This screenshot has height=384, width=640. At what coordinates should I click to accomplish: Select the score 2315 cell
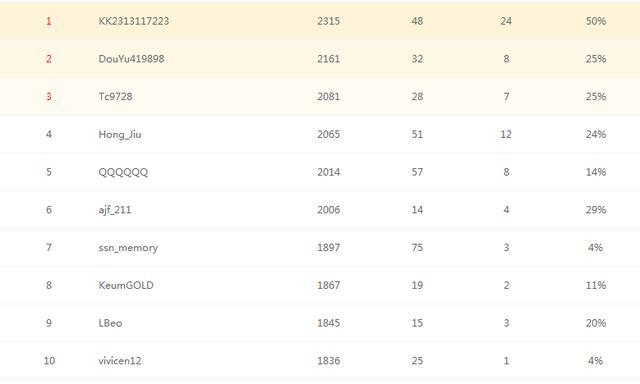(329, 21)
